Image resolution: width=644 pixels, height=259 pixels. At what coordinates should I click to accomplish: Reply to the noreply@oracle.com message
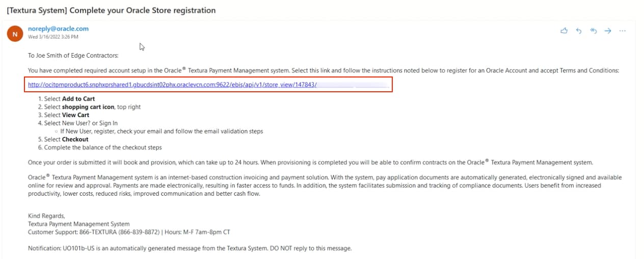click(579, 31)
